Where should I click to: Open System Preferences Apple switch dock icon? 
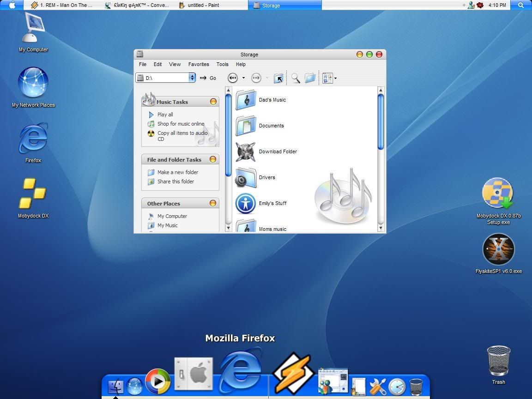(x=194, y=374)
